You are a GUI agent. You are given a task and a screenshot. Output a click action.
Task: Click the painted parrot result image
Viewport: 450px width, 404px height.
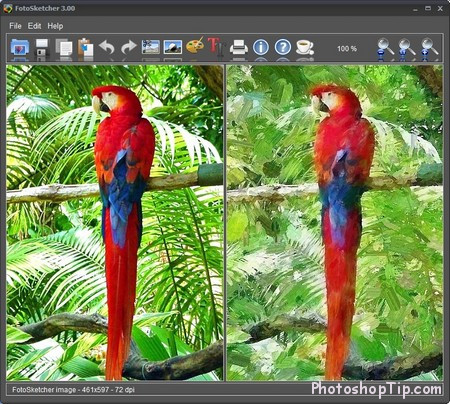pos(335,223)
